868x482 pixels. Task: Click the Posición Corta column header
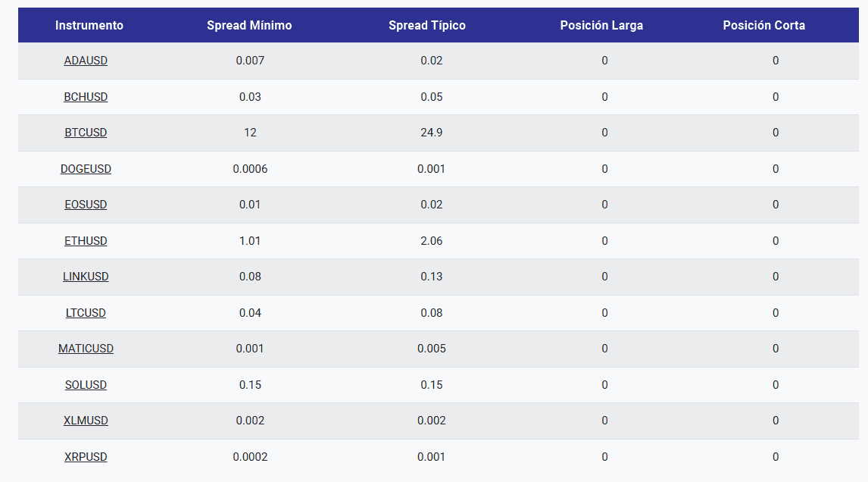764,26
